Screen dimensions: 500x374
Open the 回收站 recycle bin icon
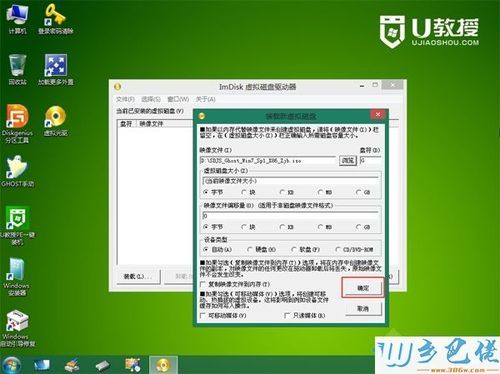[x=17, y=69]
